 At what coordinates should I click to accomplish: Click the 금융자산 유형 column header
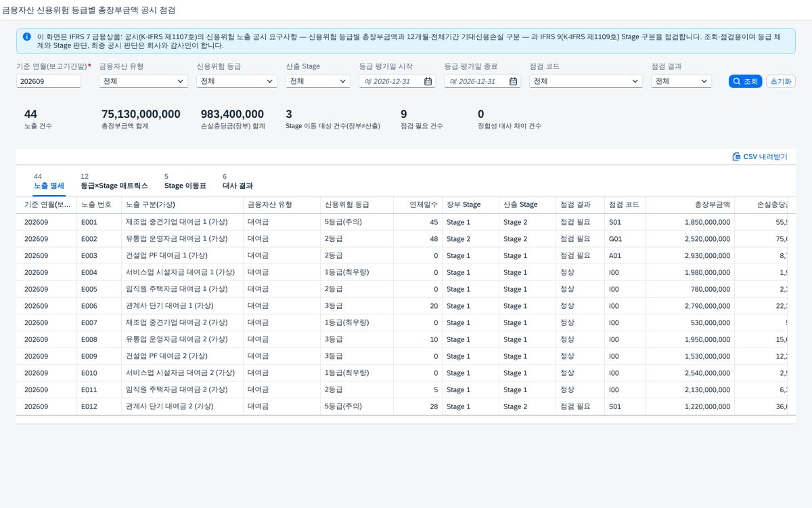[x=281, y=205]
